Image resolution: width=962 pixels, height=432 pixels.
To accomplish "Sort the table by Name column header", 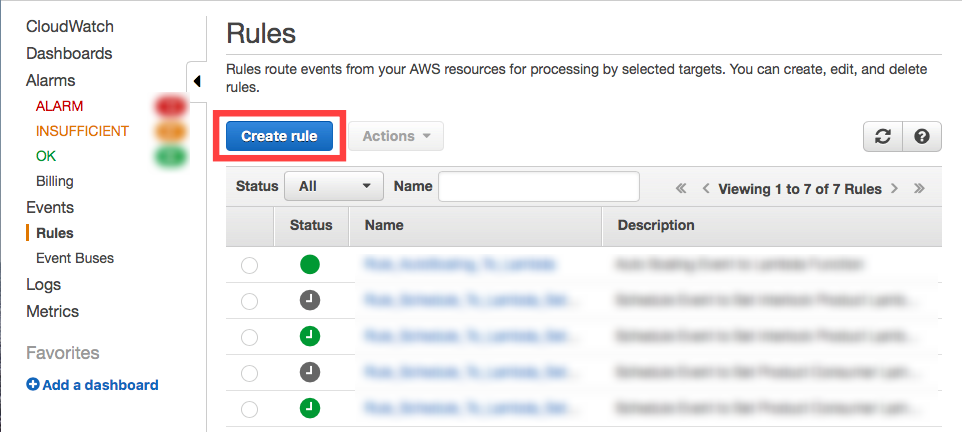I will coord(384,225).
